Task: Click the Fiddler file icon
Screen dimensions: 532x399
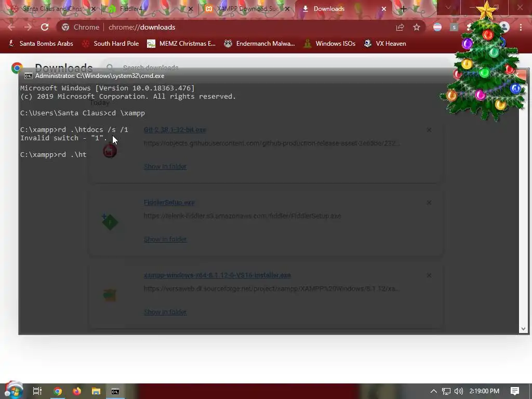Action: tap(110, 222)
